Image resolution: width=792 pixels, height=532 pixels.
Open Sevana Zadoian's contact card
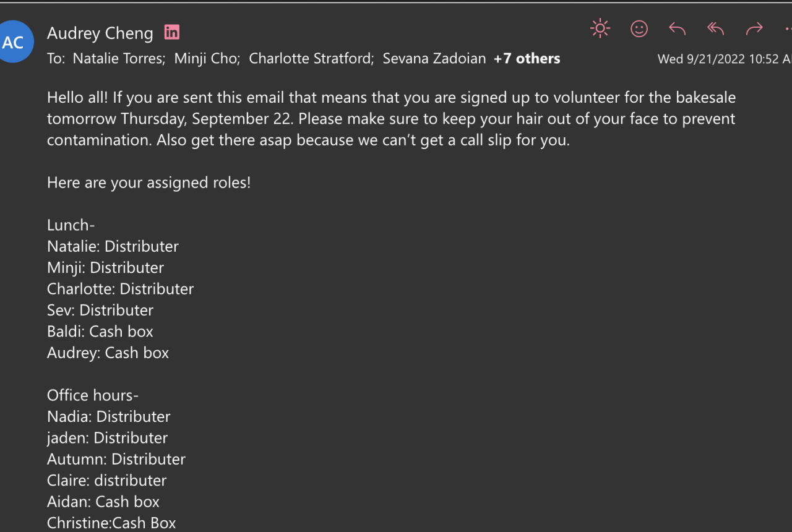[x=434, y=59]
